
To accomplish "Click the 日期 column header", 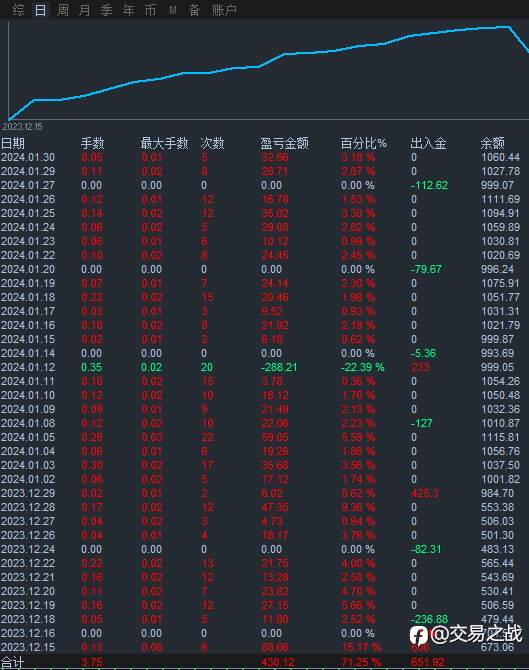I will click(x=13, y=143).
